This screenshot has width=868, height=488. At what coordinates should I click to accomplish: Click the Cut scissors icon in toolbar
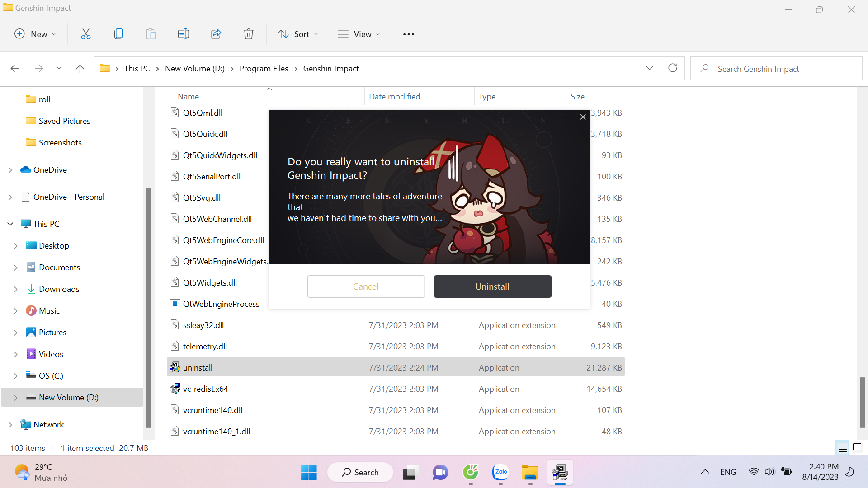(x=85, y=34)
